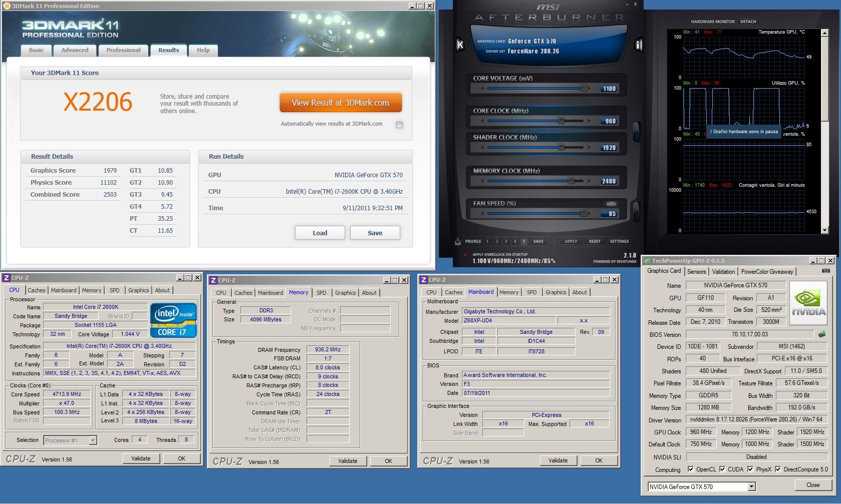This screenshot has width=841, height=504.
Task: Switch to Advanced tab in 3DMark 11
Action: (x=75, y=50)
